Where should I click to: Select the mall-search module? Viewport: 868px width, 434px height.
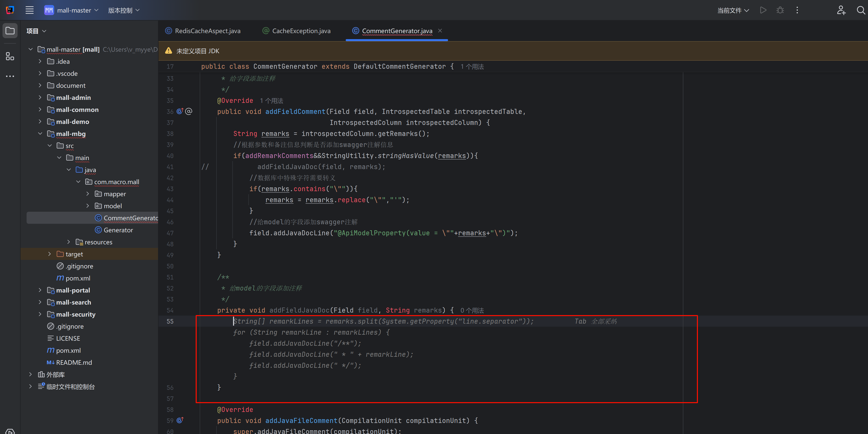coord(74,302)
